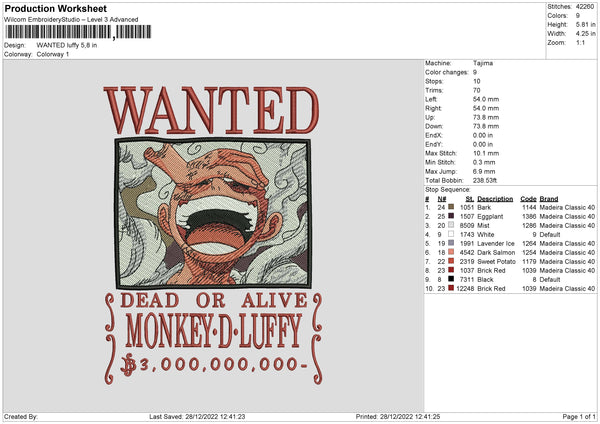Click the White color swatch in stop 4
600x424 pixels.
(x=451, y=234)
